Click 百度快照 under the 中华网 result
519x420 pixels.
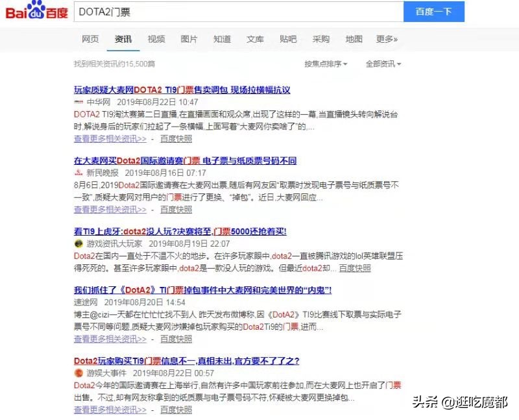point(176,139)
